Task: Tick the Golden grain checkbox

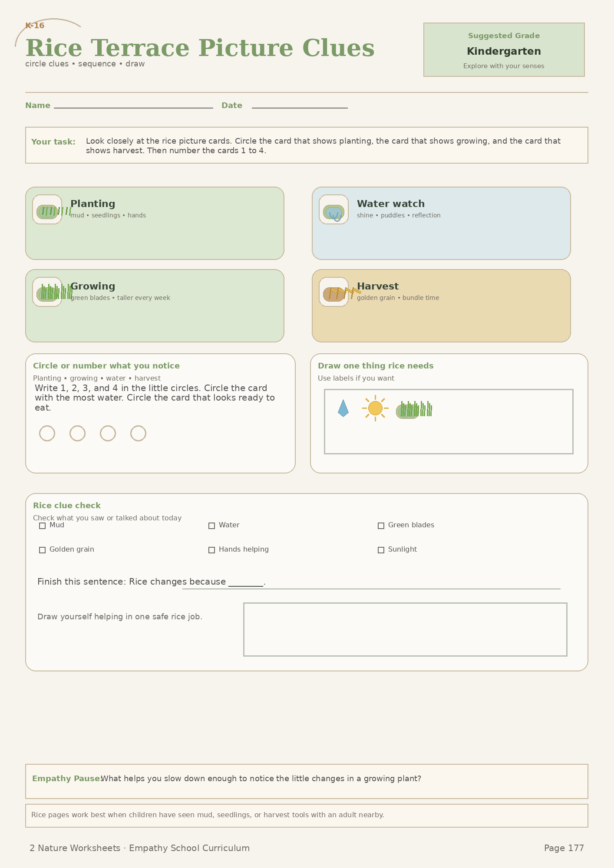Action: (42, 550)
